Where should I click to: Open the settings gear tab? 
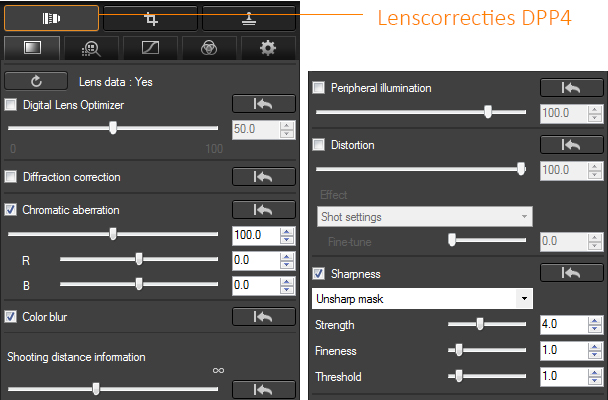click(267, 48)
